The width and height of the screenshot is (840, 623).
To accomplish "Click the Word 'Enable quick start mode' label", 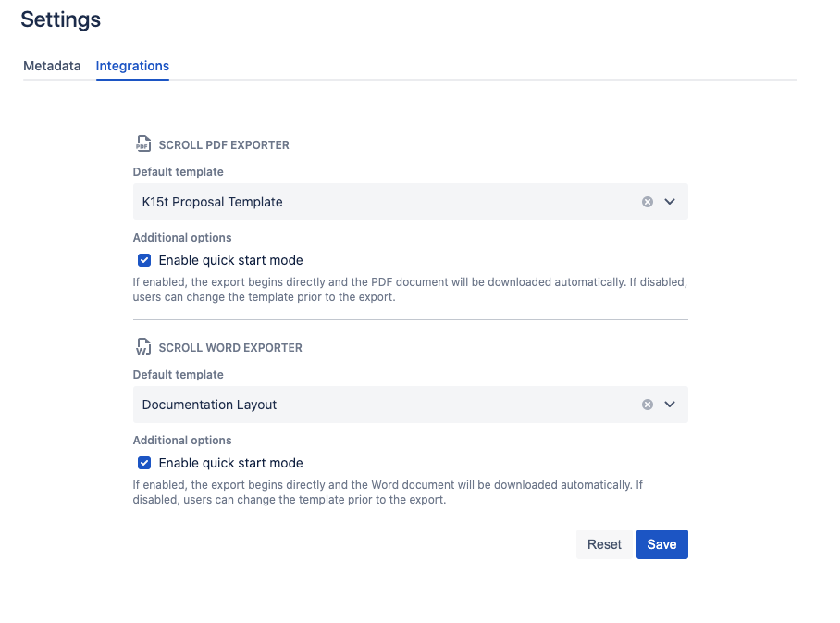I will pyautogui.click(x=230, y=463).
